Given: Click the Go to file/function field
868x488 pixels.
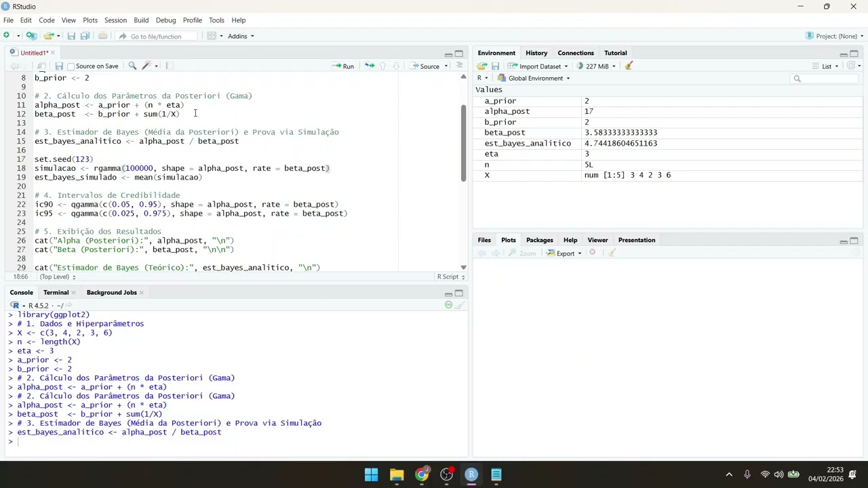Looking at the screenshot, I should pos(157,36).
